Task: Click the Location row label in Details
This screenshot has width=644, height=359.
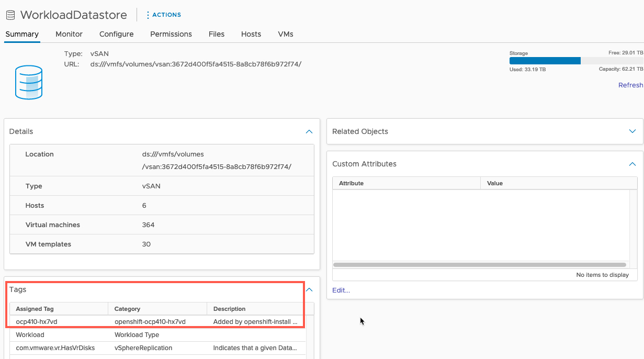Action: pos(40,154)
